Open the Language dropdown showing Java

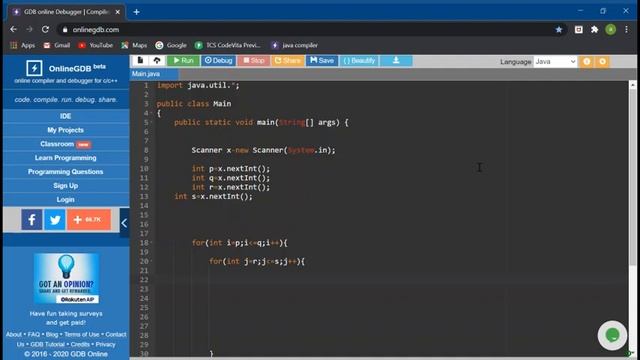[x=555, y=62]
